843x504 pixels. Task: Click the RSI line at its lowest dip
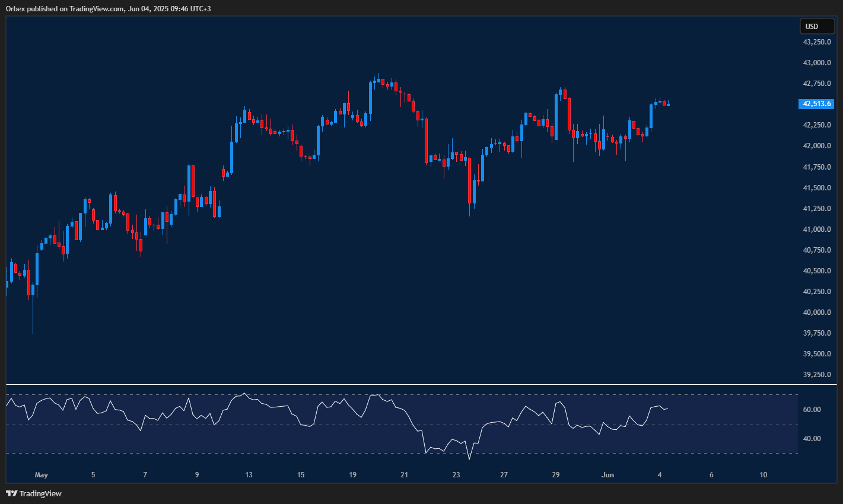(x=469, y=458)
